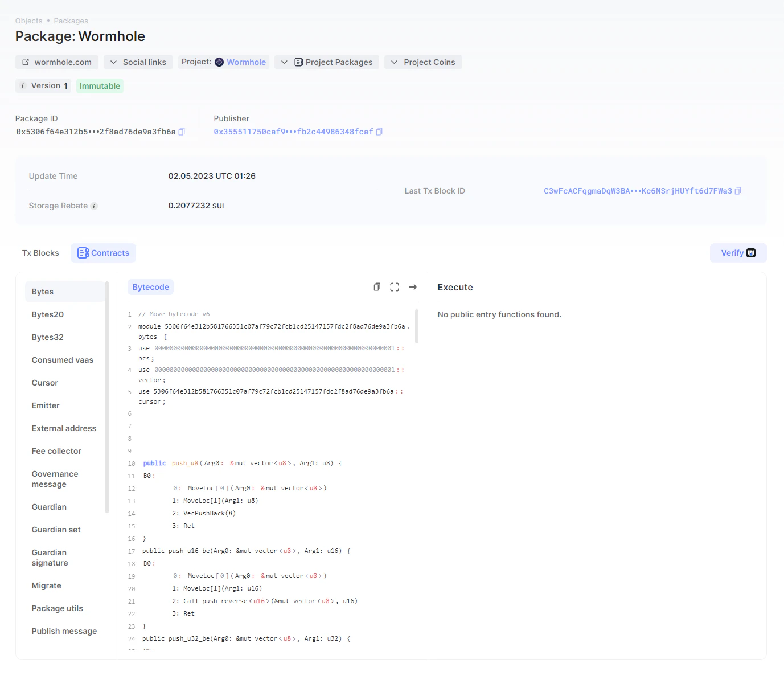Click the '// Move bytecode v6' comment line
The width and height of the screenshot is (784, 676).
click(174, 314)
